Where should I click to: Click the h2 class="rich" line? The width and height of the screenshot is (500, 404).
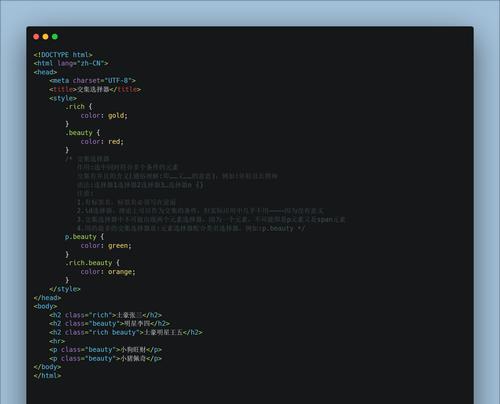pos(106,315)
